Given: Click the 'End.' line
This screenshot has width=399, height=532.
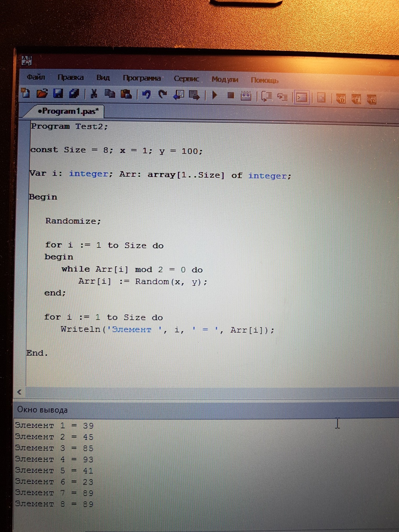Looking at the screenshot, I should [x=37, y=353].
